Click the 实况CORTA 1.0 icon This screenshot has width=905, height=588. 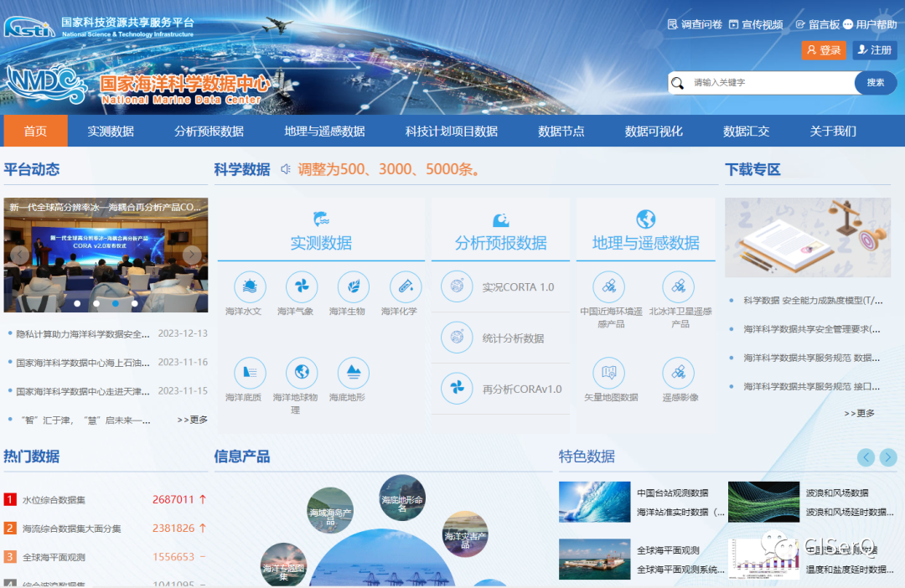pyautogui.click(x=457, y=286)
